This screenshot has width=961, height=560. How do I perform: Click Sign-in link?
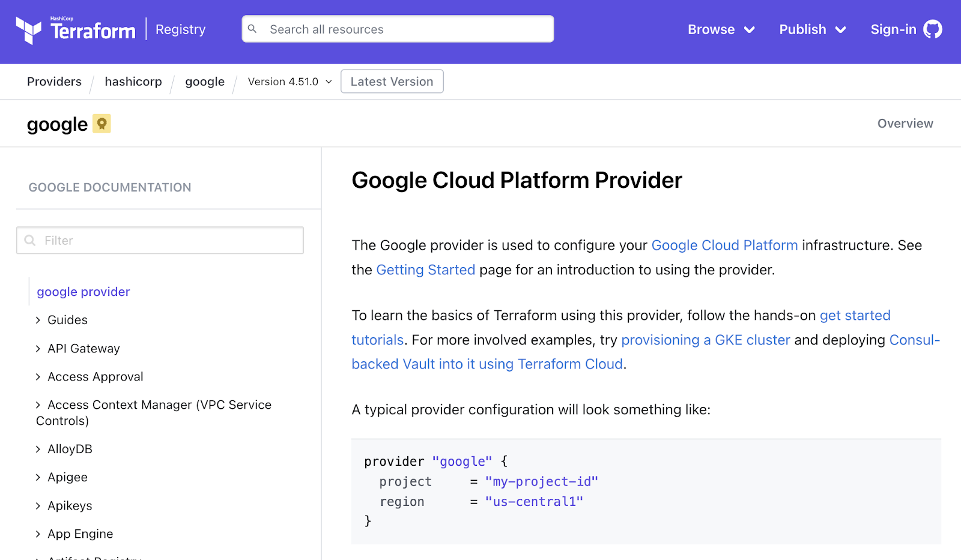coord(893,29)
